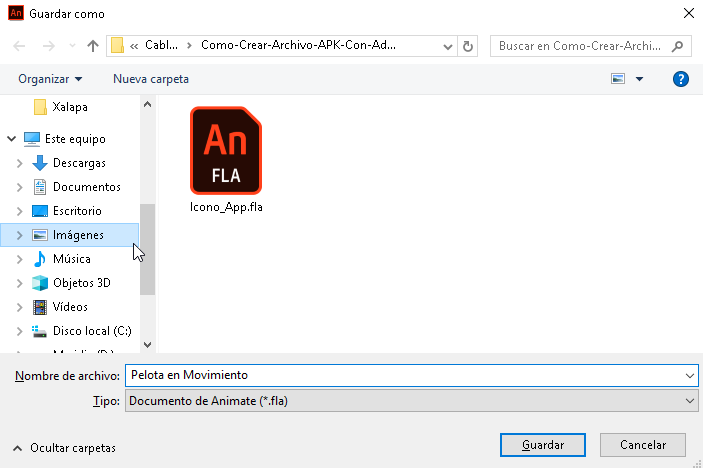Open Objetos 3D folder
Screen dimensions: 703x468
click(x=82, y=283)
